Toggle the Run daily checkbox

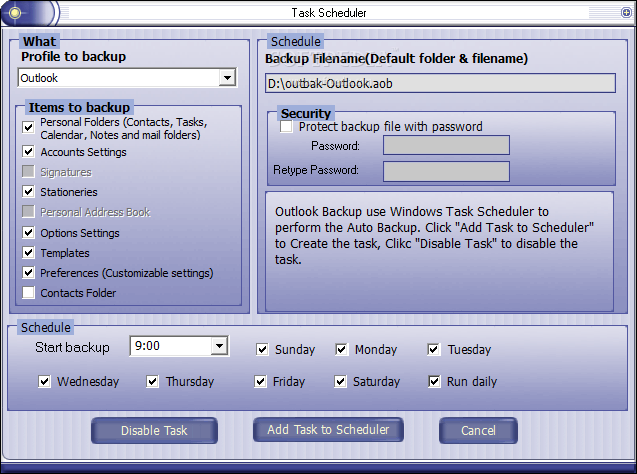434,381
